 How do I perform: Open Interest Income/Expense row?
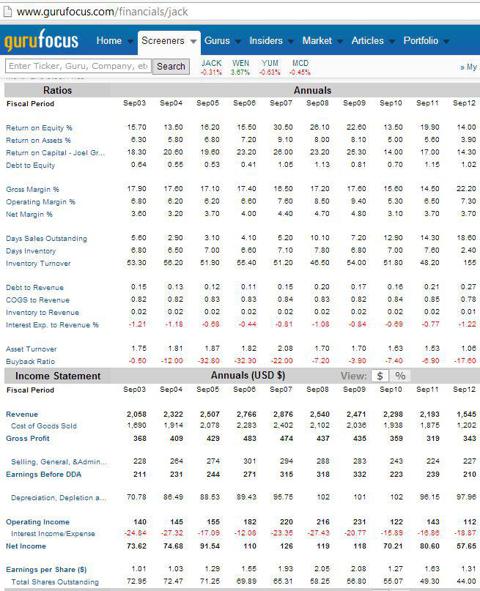coord(53,534)
